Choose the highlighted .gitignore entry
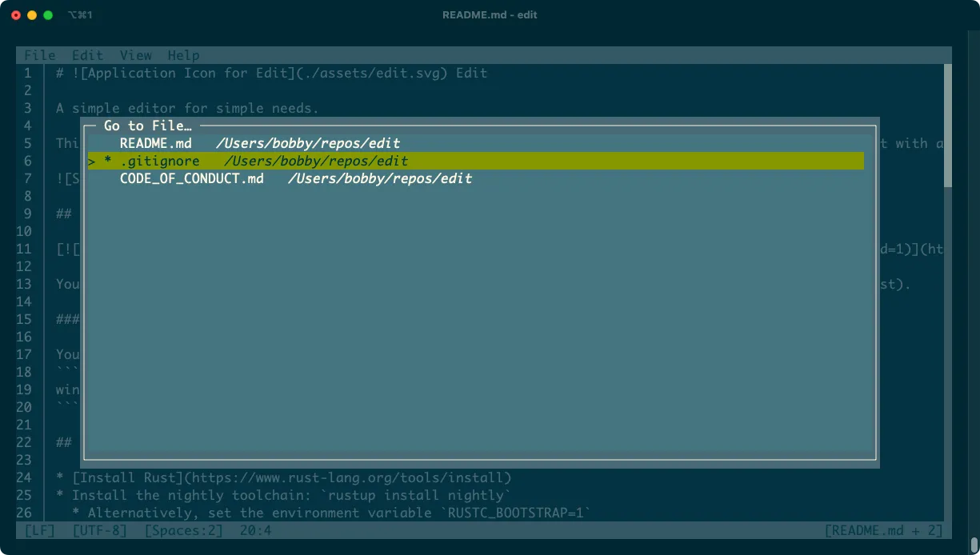This screenshot has width=980, height=555. tap(160, 161)
